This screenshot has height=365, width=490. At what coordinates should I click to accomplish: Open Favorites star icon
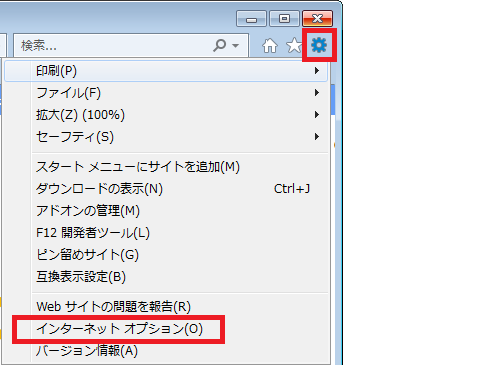pyautogui.click(x=294, y=46)
